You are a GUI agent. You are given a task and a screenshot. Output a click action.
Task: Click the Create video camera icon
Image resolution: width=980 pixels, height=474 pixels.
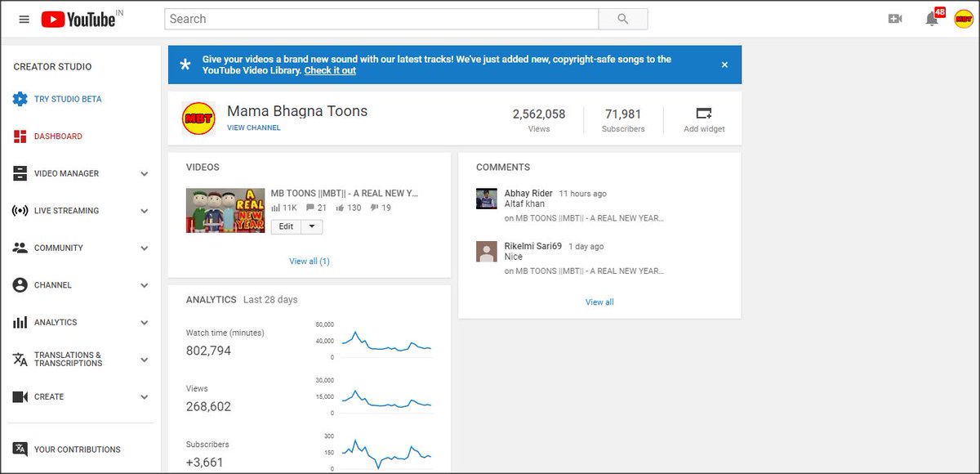tap(20, 396)
